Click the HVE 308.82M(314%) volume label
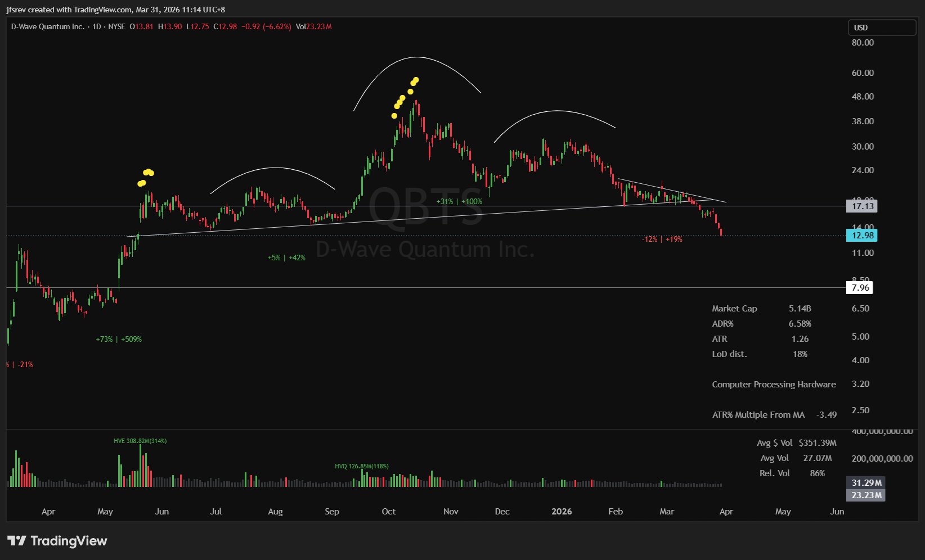Viewport: 925px width, 560px height. [x=140, y=441]
